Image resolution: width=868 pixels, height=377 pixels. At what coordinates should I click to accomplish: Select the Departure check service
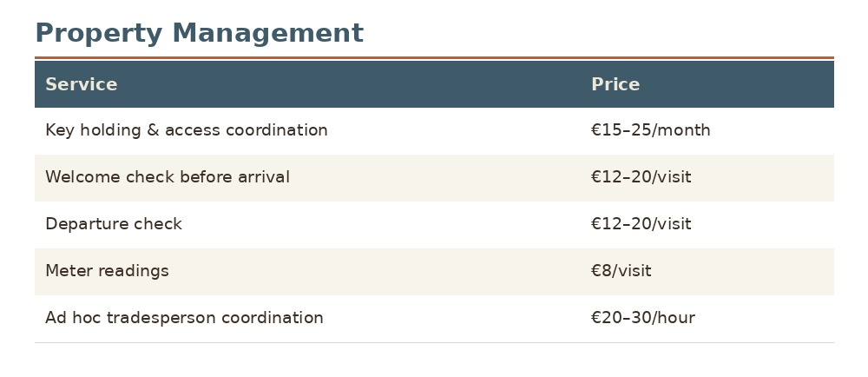click(x=114, y=223)
